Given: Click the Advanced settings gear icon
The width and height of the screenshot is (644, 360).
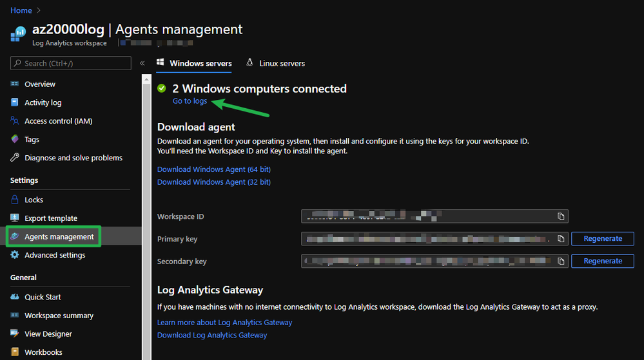Looking at the screenshot, I should tap(15, 255).
